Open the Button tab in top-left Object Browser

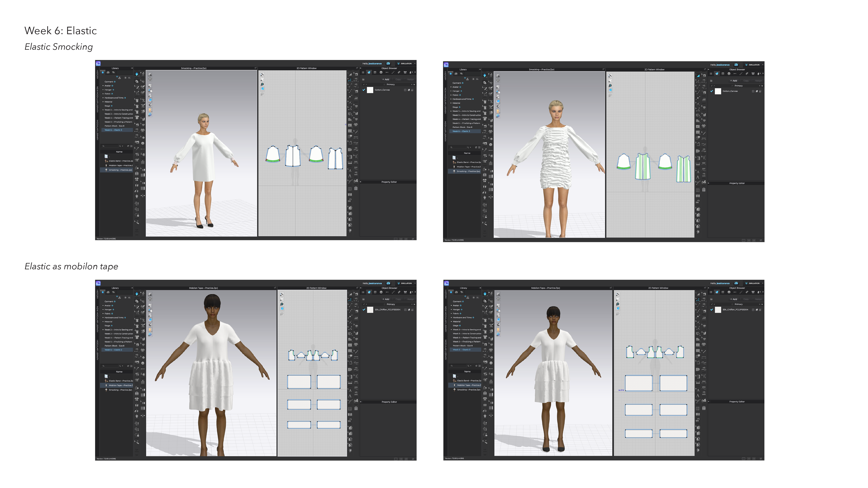[381, 72]
